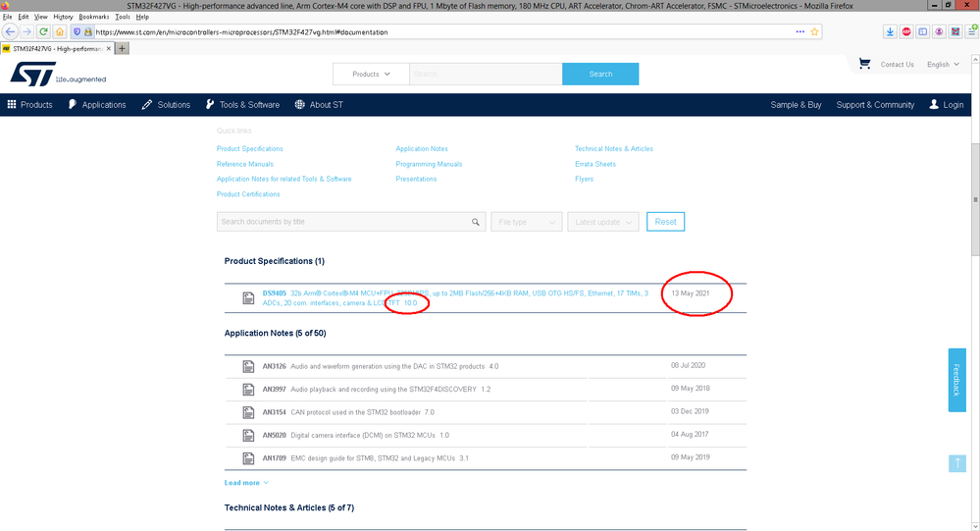Screen dimensions: 980x531
Task: Open the Firefox account icon
Action: pos(939,31)
